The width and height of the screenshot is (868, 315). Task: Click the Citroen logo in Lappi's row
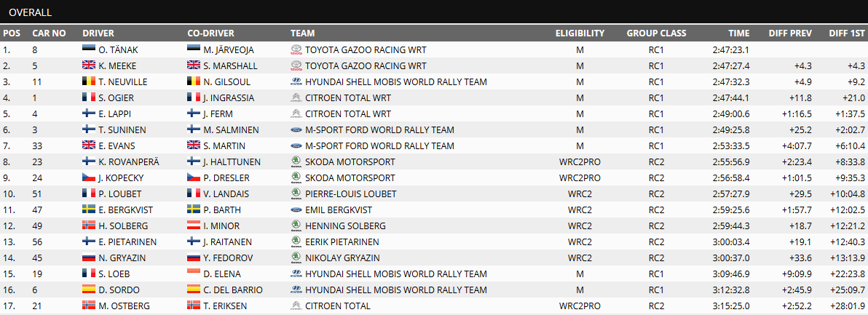[296, 113]
